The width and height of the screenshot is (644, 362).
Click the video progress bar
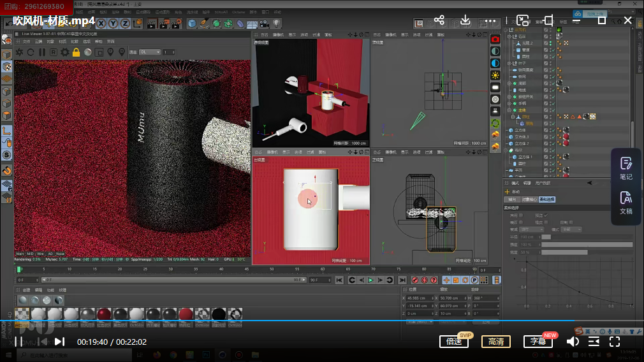click(x=322, y=320)
